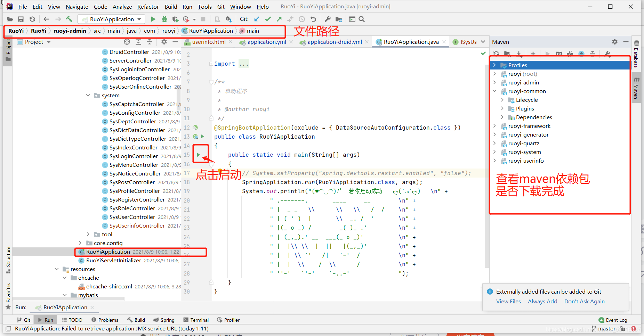Execute Maven goal m icon
This screenshot has width=644, height=336.
pos(559,54)
